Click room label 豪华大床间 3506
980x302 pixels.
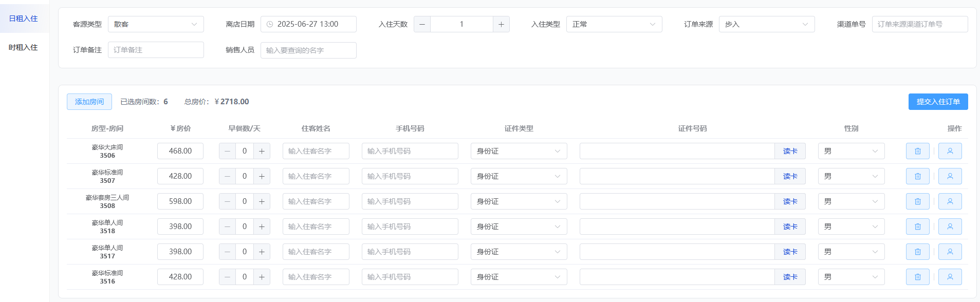coord(107,151)
